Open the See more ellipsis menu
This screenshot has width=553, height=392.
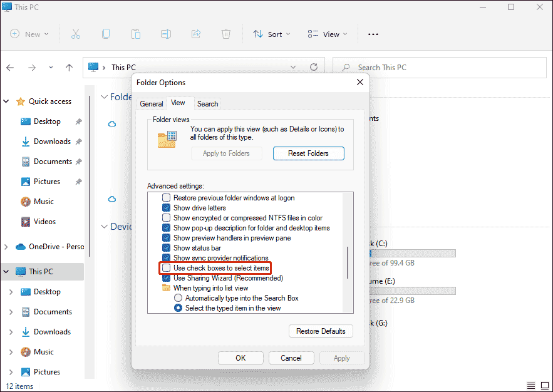coord(373,34)
